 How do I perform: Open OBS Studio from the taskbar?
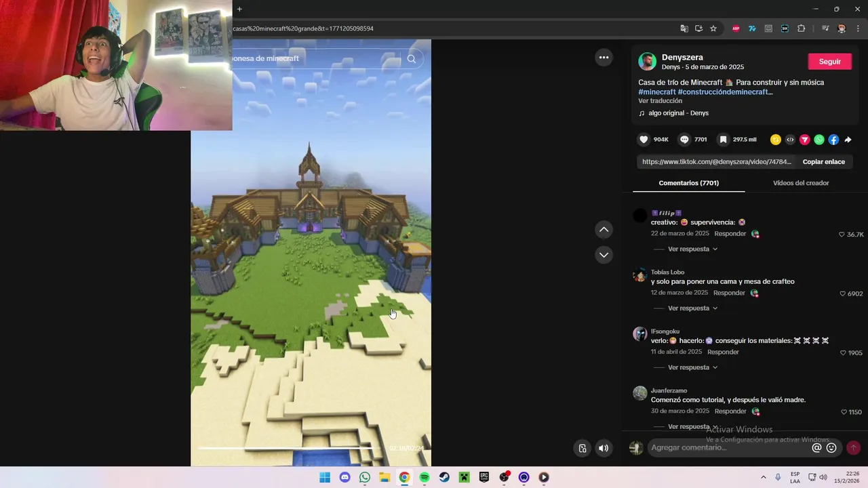point(504,477)
